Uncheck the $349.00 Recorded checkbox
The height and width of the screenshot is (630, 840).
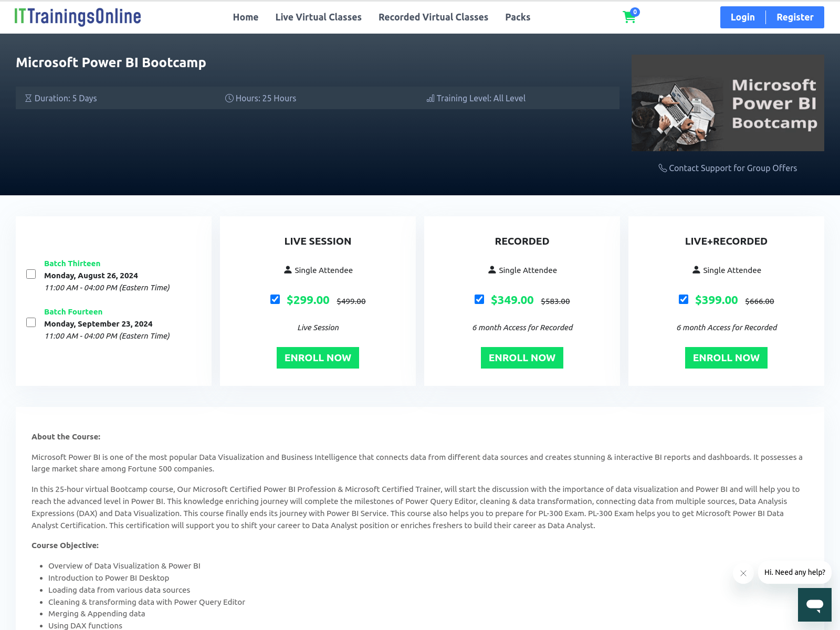coord(479,299)
